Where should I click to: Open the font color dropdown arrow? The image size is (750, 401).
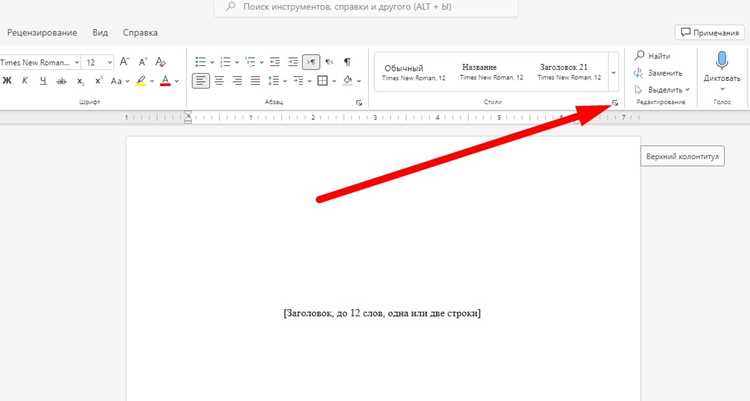[176, 81]
